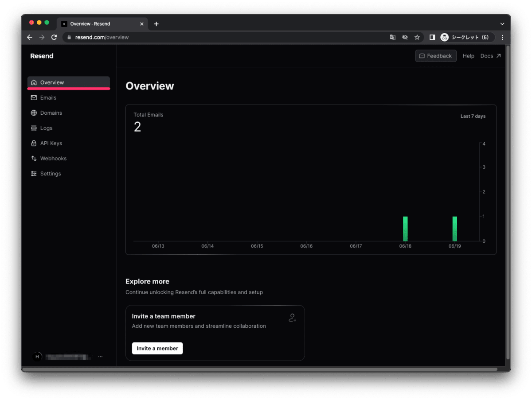Open the Overview sidebar item

(69, 82)
